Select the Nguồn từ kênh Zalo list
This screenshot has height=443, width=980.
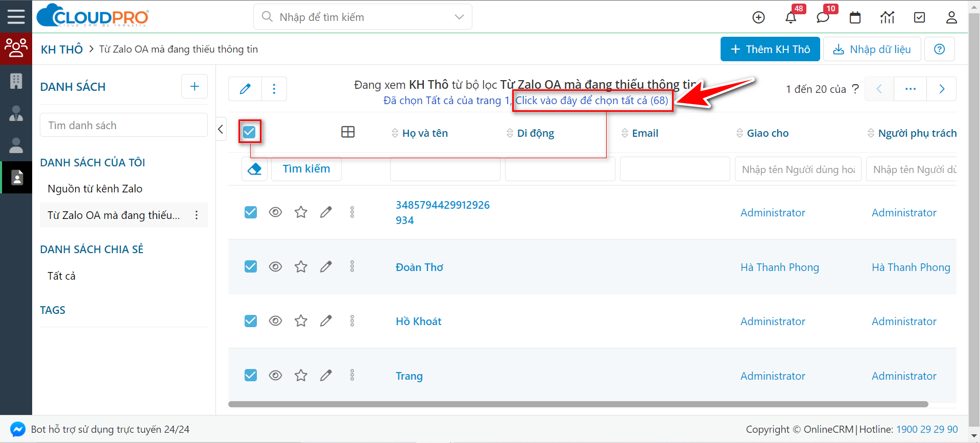coord(95,189)
